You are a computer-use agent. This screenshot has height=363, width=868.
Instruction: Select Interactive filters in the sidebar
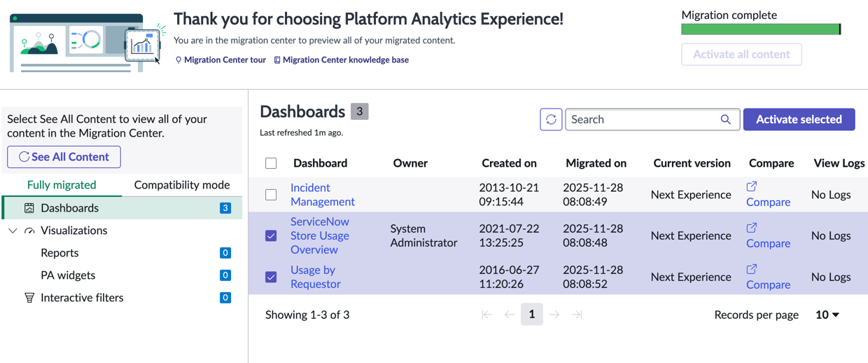pyautogui.click(x=82, y=298)
